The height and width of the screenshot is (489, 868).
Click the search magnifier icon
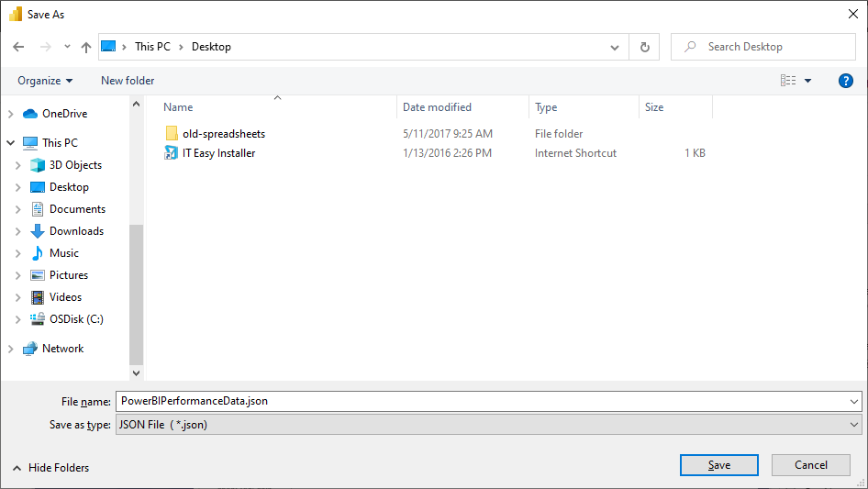pos(690,47)
